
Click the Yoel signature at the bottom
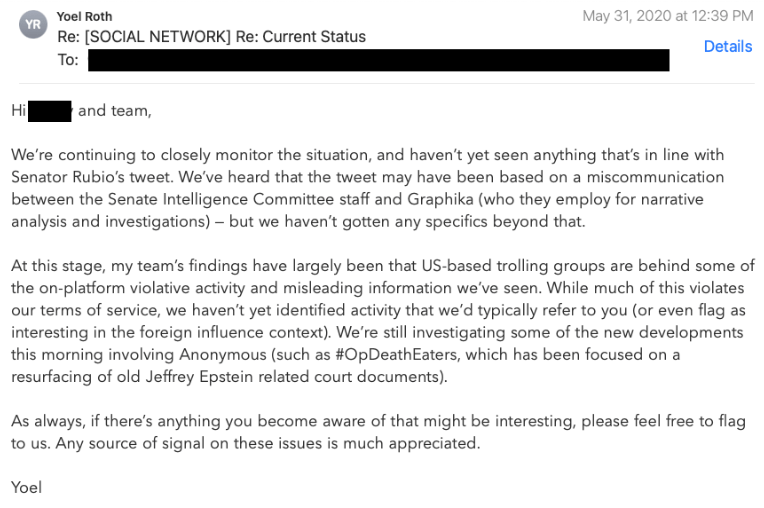tap(27, 487)
